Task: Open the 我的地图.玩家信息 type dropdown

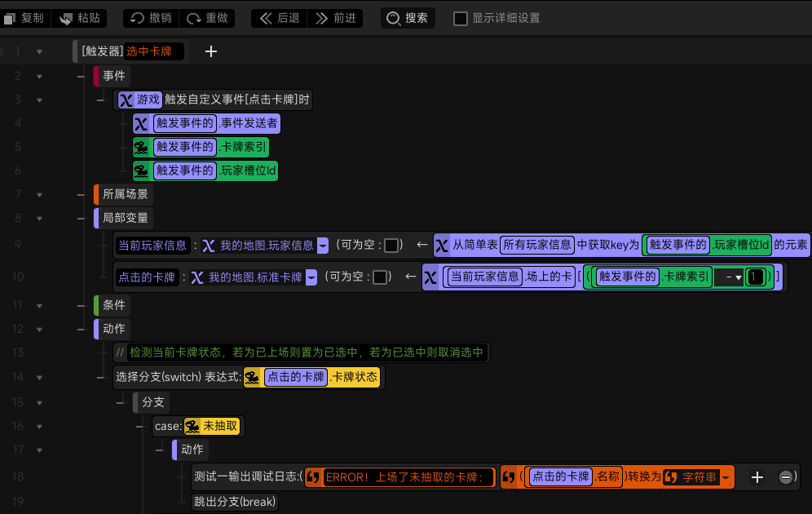Action: tap(323, 246)
